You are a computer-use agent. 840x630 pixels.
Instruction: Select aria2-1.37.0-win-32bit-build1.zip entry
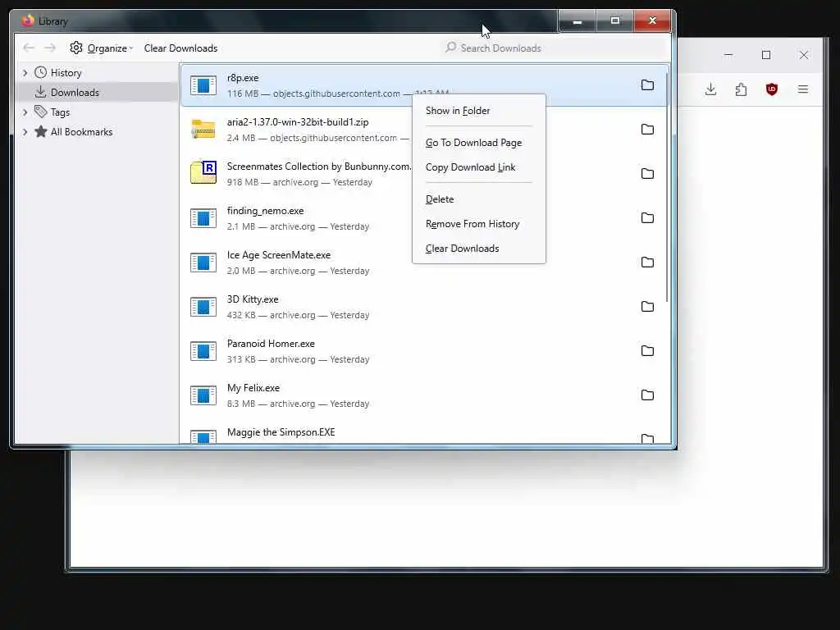tap(424, 130)
